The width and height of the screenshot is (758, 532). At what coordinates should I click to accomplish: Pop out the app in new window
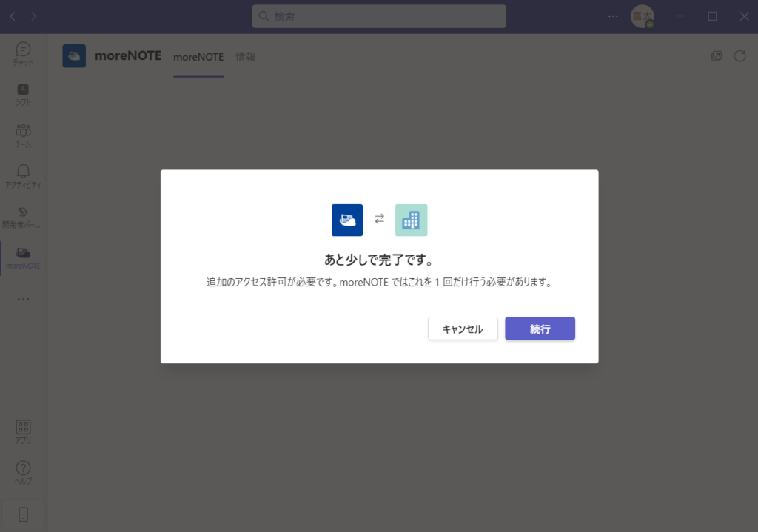(x=717, y=56)
